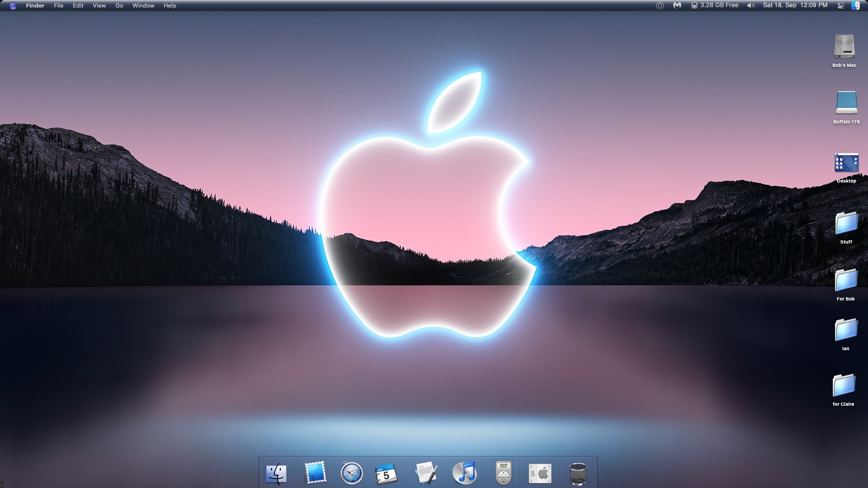Open Finder from the Dock

(x=276, y=474)
